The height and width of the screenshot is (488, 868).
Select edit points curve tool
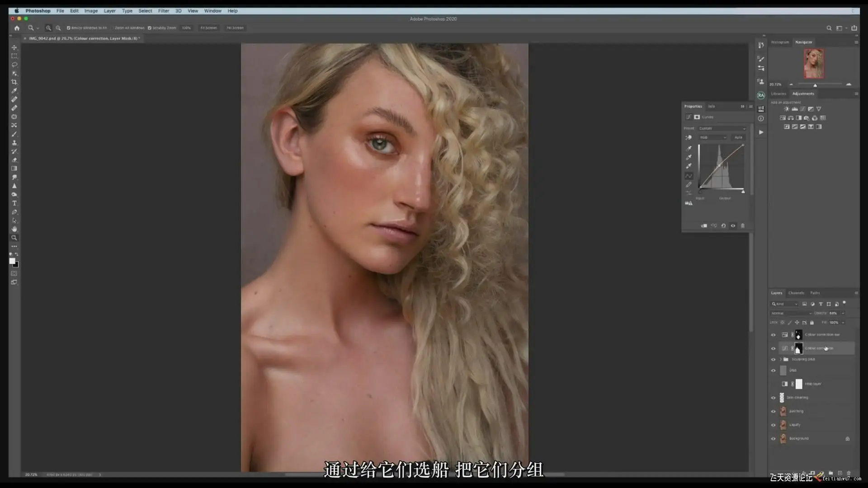pyautogui.click(x=689, y=176)
